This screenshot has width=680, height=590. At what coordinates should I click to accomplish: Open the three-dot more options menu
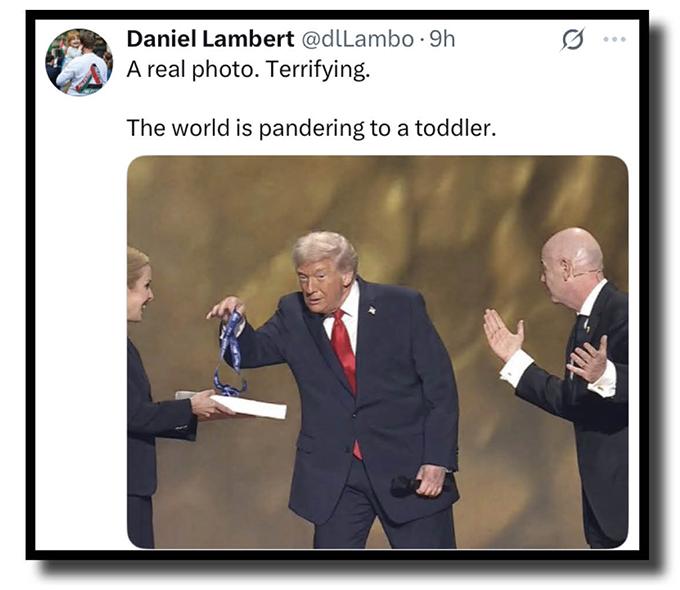point(615,39)
